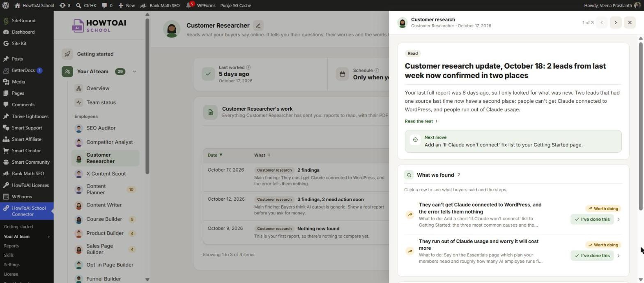Click the large Customer Researcher avatar in header
Viewport: 644px width, 283px height.
click(x=172, y=29)
